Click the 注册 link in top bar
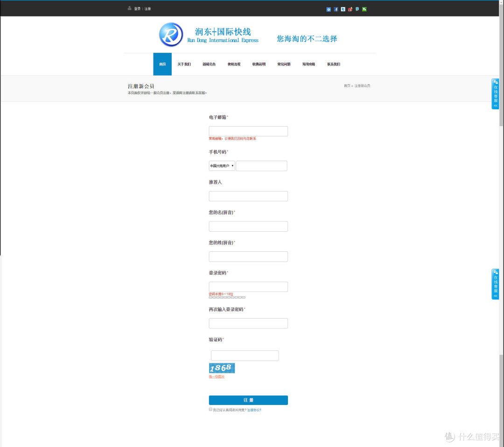The image size is (504, 447). click(147, 9)
